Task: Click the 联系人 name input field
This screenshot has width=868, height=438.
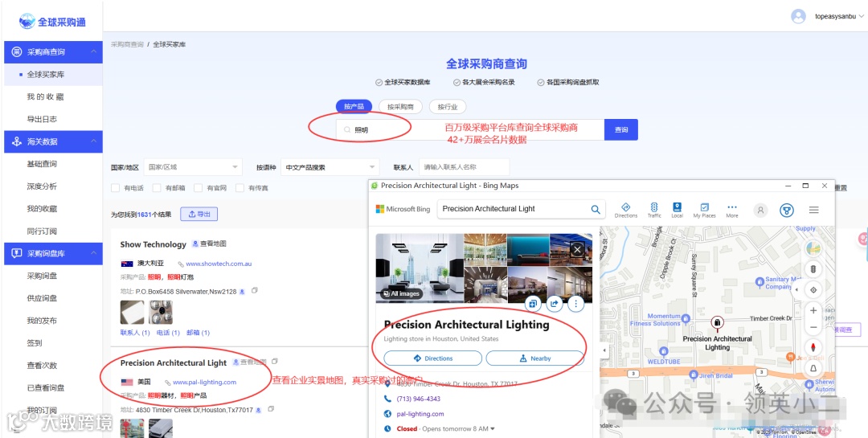Action: [464, 166]
